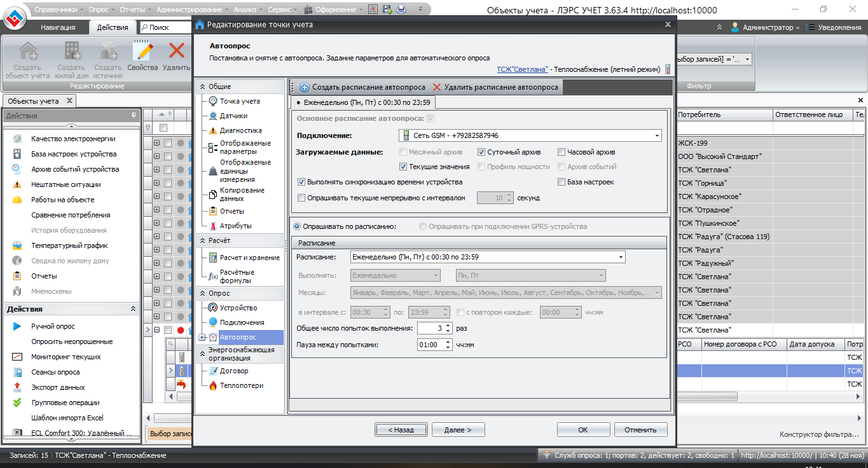Open Теплопотери flame icon item

pos(213,385)
